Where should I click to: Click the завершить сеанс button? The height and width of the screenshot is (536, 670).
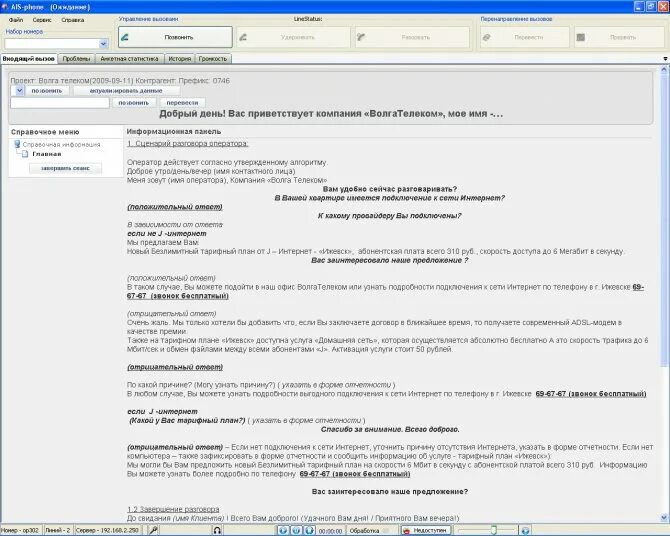coord(65,168)
